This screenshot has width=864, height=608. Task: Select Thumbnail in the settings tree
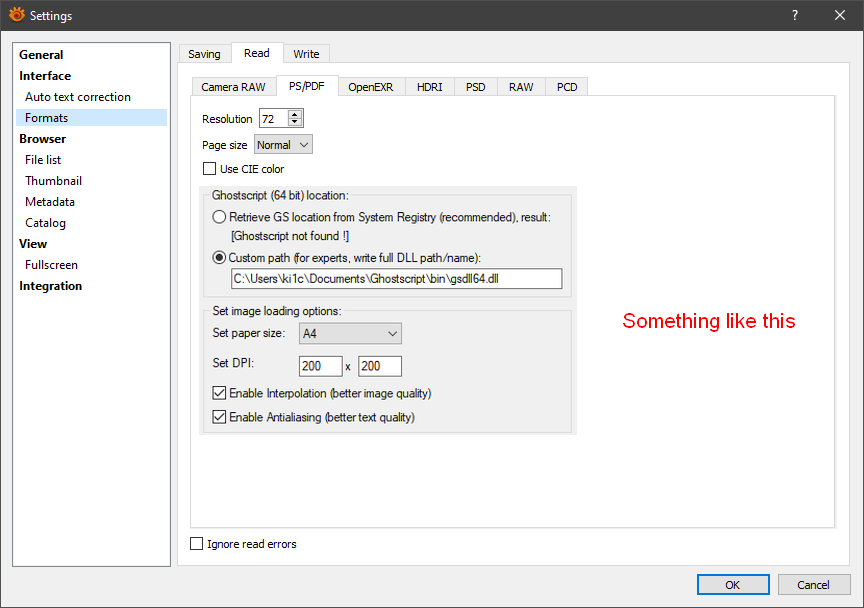click(53, 181)
